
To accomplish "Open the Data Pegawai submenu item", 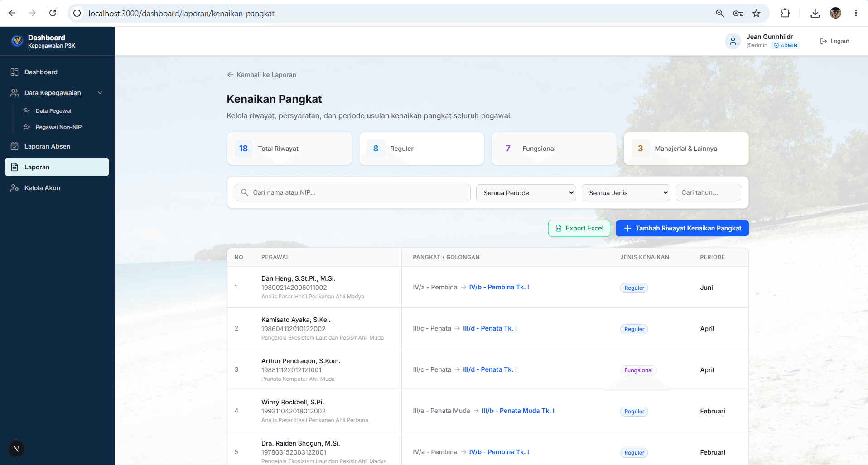I will (x=53, y=111).
